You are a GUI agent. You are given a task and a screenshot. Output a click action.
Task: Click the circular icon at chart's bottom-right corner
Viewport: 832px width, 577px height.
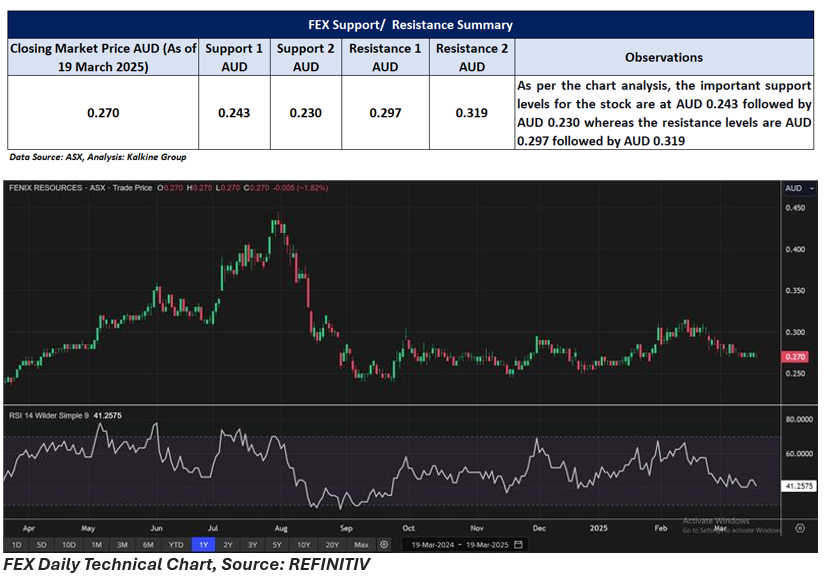point(800,528)
